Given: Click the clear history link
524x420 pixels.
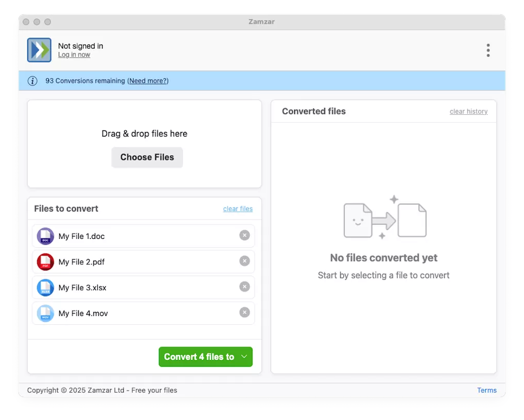Looking at the screenshot, I should (x=469, y=112).
